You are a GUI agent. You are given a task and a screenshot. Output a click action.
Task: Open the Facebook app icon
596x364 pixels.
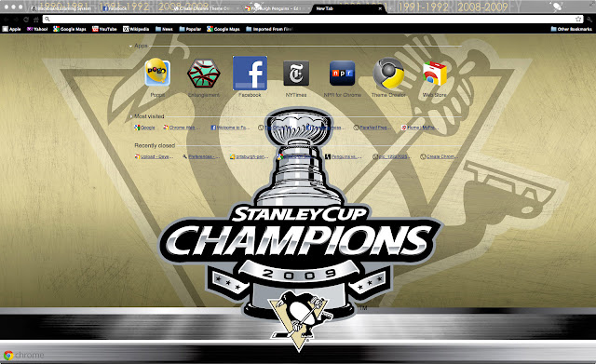tap(250, 74)
